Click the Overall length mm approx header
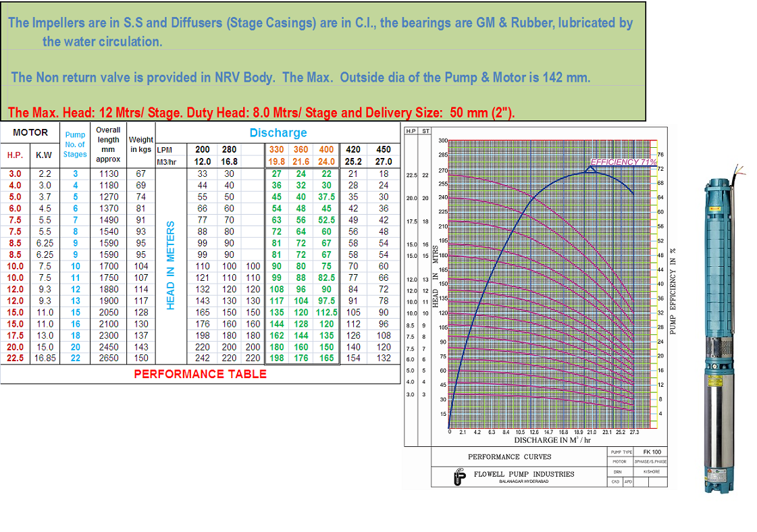This screenshot has width=757, height=532. click(x=108, y=144)
